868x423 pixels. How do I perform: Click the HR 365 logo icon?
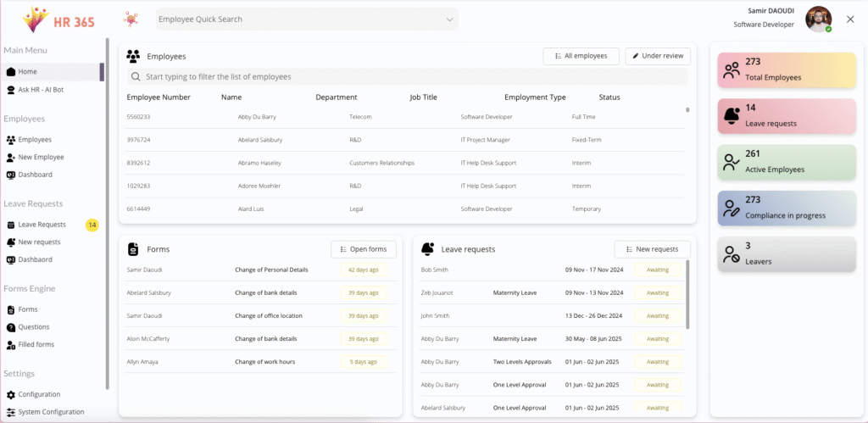[35, 19]
